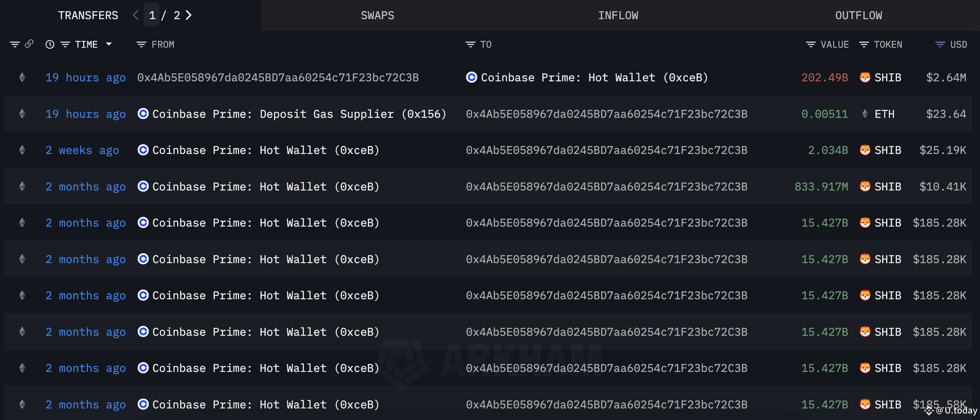Click the page number 1 input box
The image size is (980, 420).
(x=152, y=15)
